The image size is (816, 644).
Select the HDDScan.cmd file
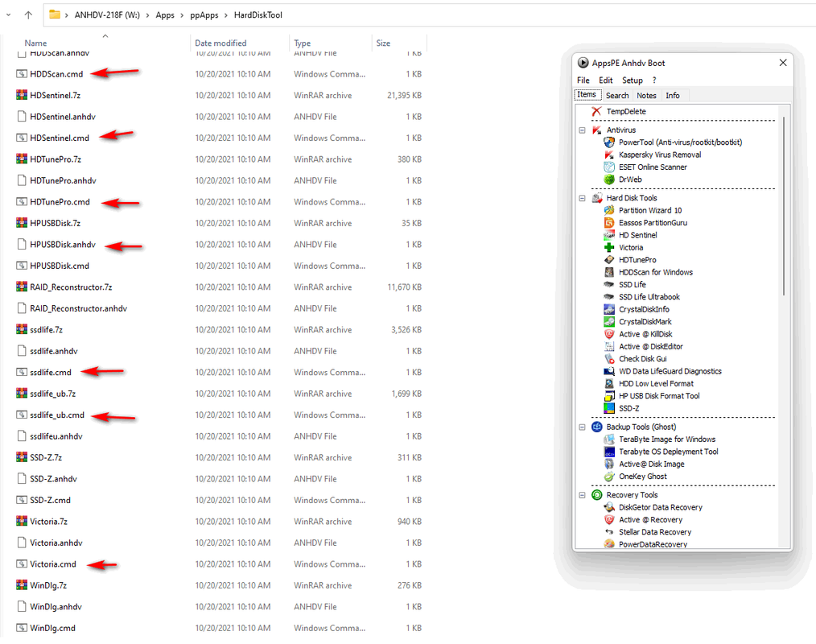click(56, 74)
